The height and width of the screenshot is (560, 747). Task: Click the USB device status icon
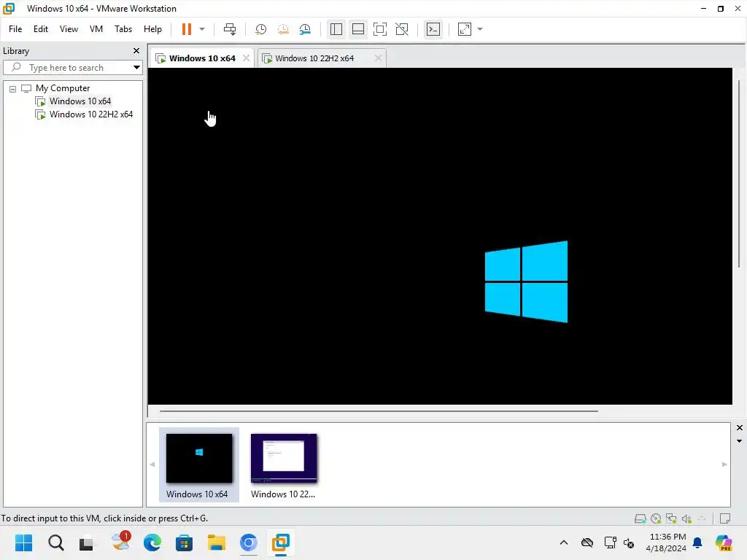(702, 518)
